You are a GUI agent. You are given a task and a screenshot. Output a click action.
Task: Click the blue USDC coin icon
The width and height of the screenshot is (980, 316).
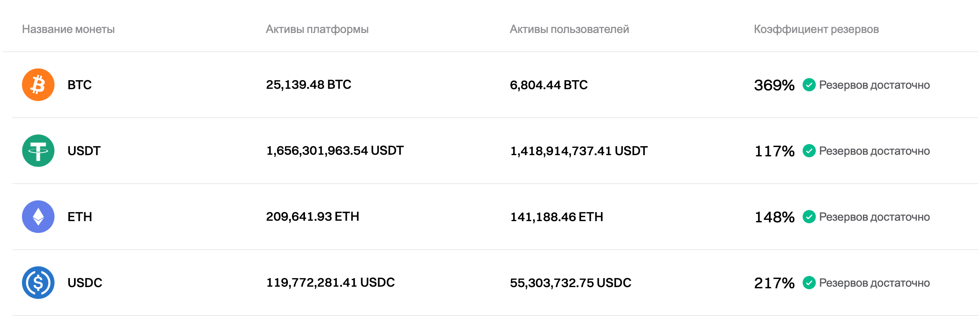38,283
